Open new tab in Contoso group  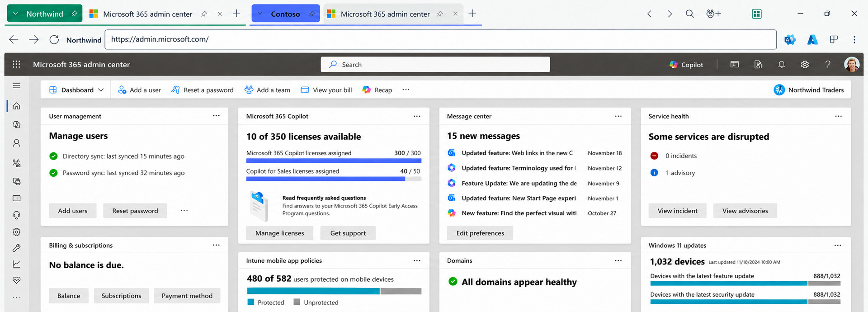pyautogui.click(x=472, y=14)
